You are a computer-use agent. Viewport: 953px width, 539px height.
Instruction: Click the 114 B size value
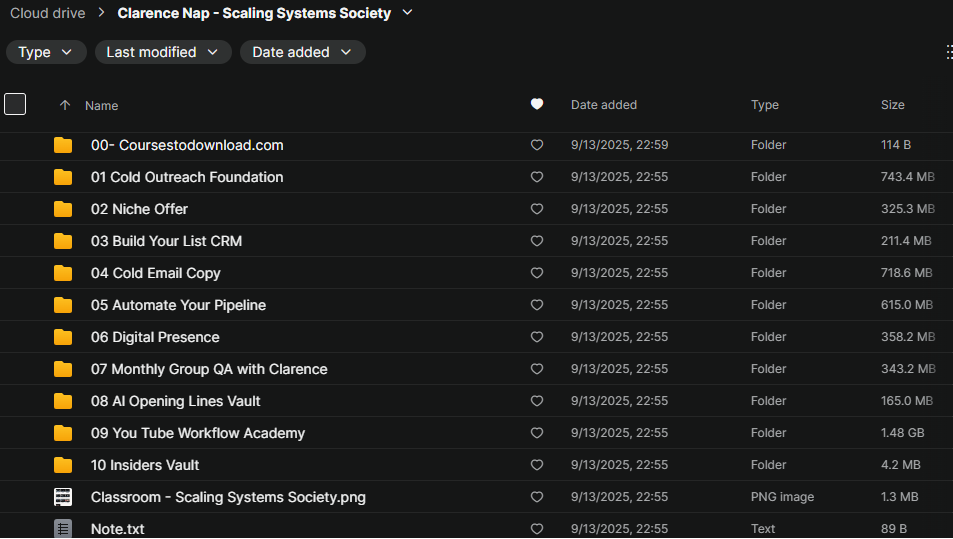click(895, 145)
